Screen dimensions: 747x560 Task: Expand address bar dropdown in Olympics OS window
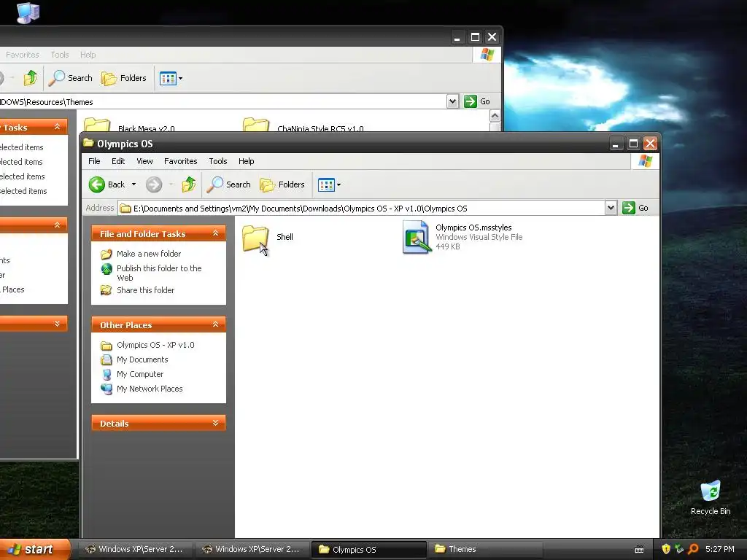[611, 208]
